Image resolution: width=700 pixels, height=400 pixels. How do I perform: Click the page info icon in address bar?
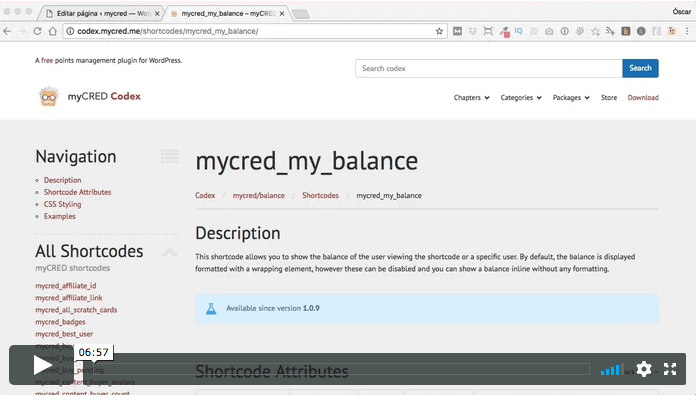coord(70,31)
